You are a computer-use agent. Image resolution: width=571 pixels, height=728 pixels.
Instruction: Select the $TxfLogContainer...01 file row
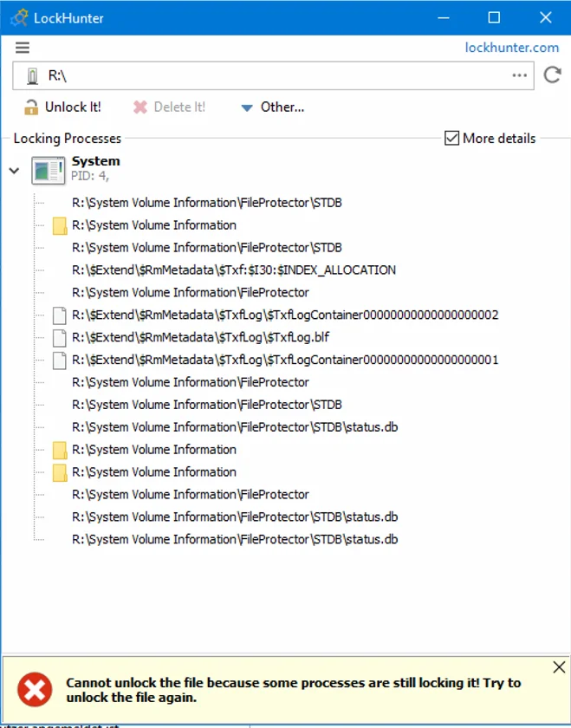285,361
